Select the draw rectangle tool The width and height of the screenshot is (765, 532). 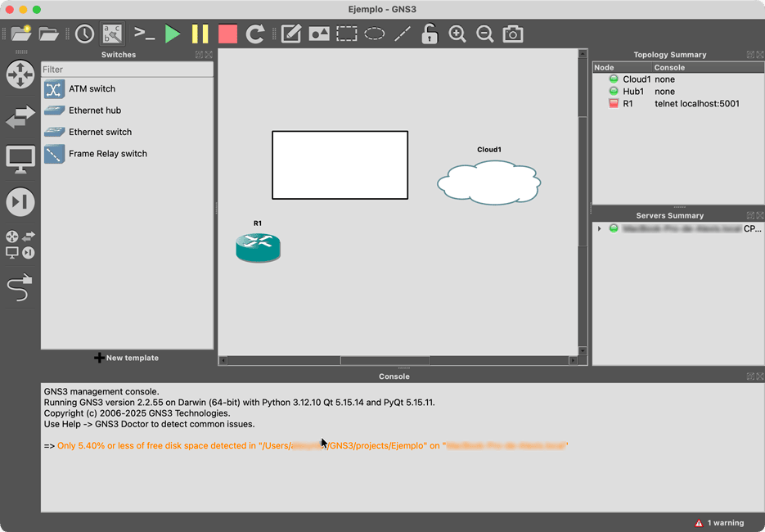[346, 34]
